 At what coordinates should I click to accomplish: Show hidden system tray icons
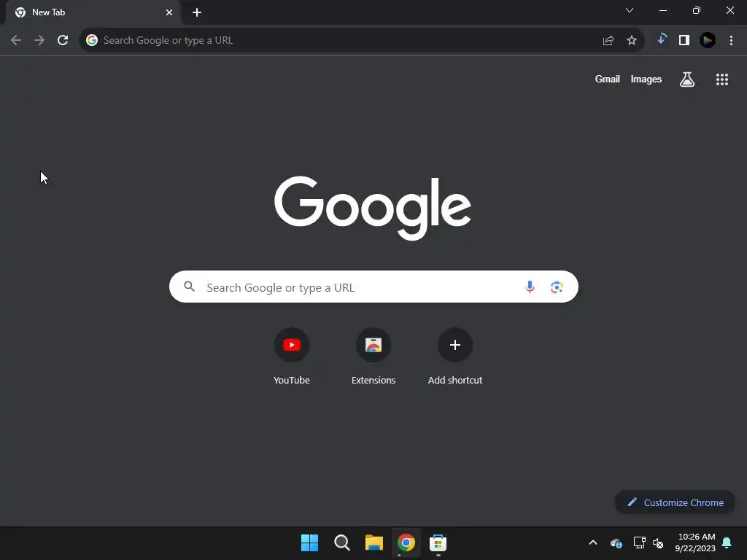tap(593, 542)
